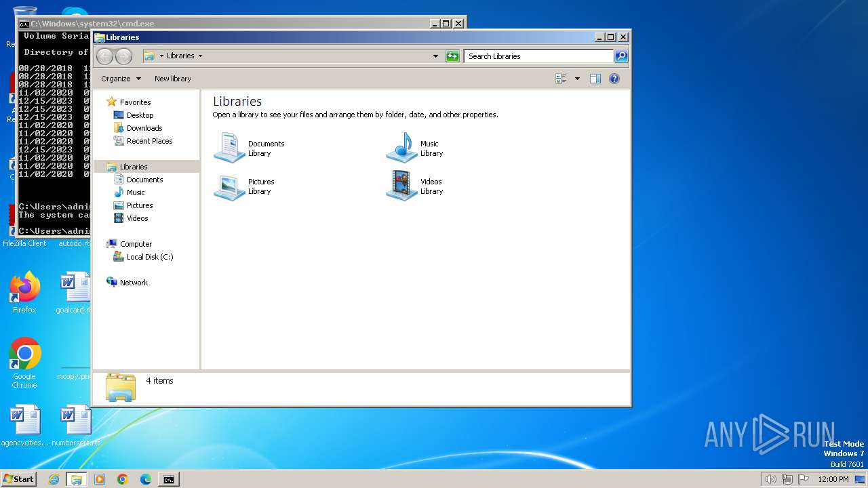The height and width of the screenshot is (488, 868).
Task: Open the Organize menu
Action: 121,79
